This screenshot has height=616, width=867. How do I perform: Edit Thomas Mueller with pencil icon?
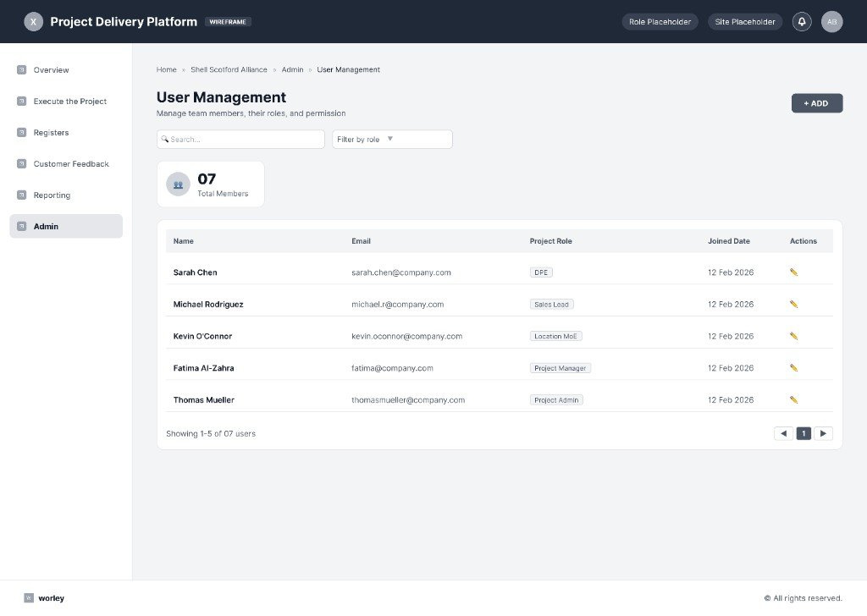click(793, 400)
